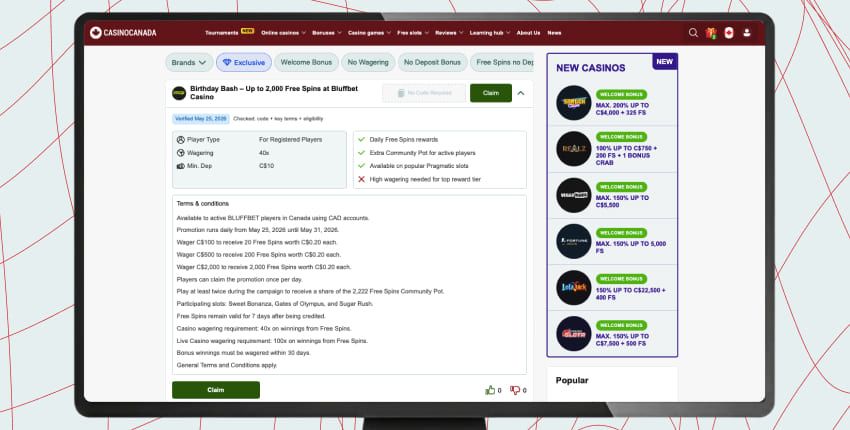This screenshot has width=850, height=430.
Task: Select the Exclusive filter chip
Action: [x=244, y=62]
